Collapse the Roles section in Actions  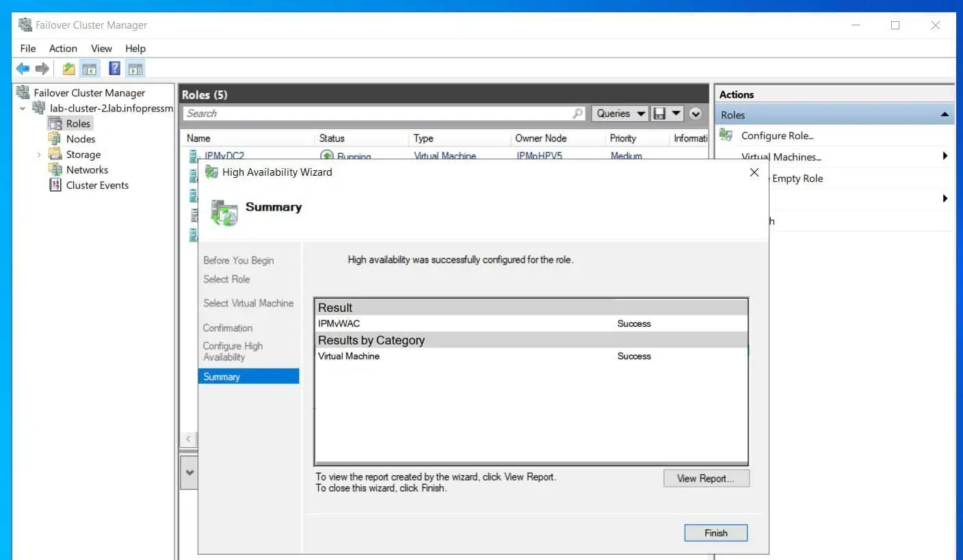tap(945, 115)
